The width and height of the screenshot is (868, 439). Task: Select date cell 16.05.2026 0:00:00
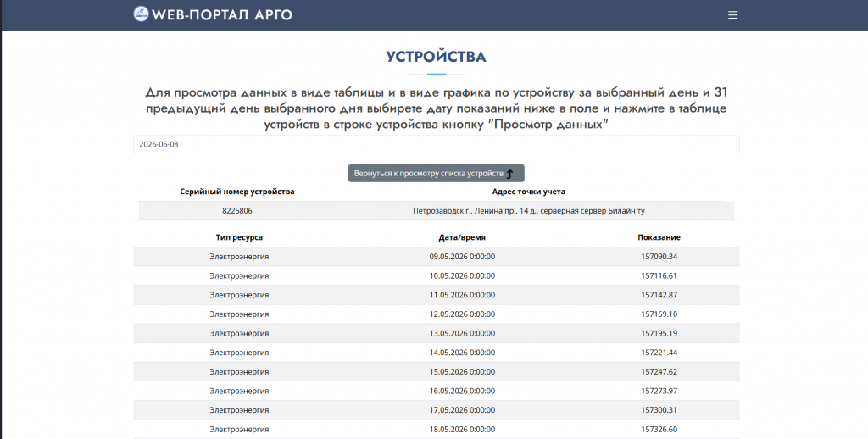click(462, 391)
